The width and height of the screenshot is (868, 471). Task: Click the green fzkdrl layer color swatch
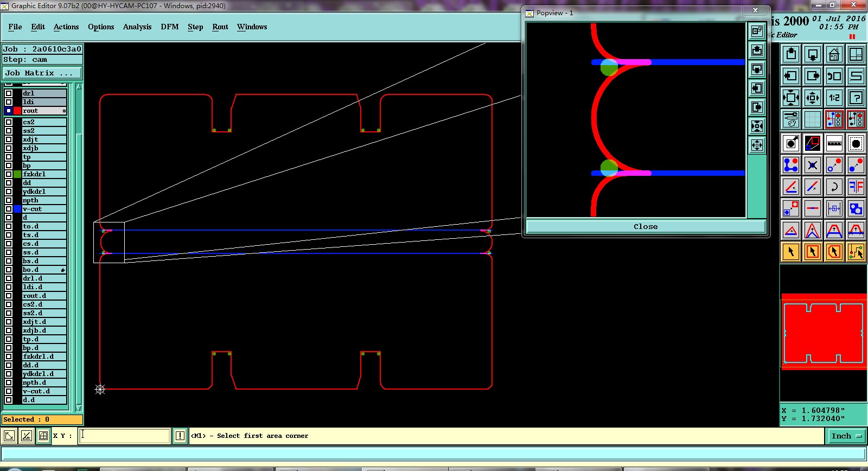(17, 174)
